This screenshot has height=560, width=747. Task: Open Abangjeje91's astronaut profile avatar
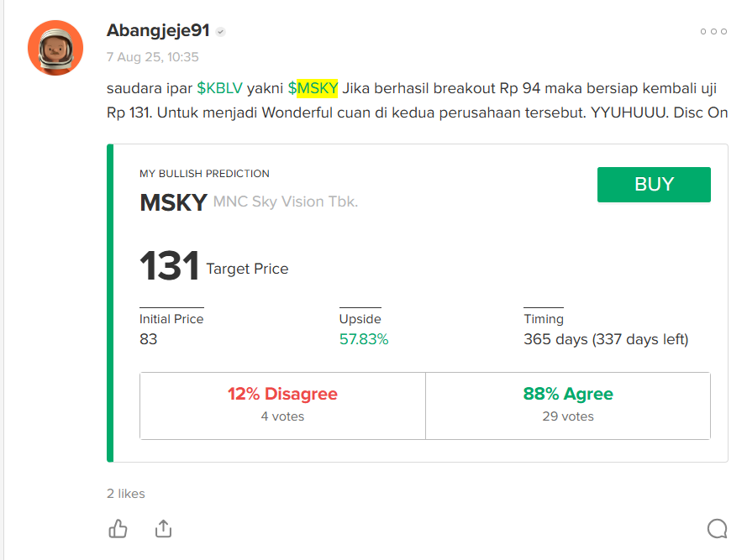(x=55, y=48)
